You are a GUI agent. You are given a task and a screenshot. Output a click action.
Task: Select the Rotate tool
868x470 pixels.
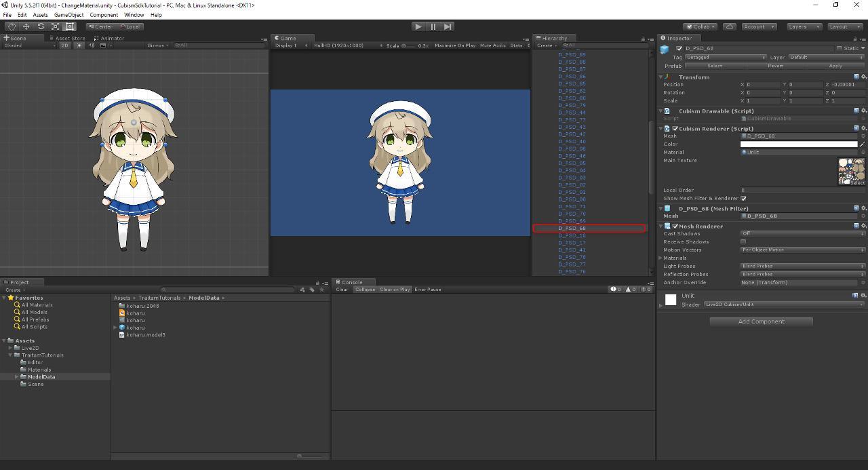[x=41, y=26]
